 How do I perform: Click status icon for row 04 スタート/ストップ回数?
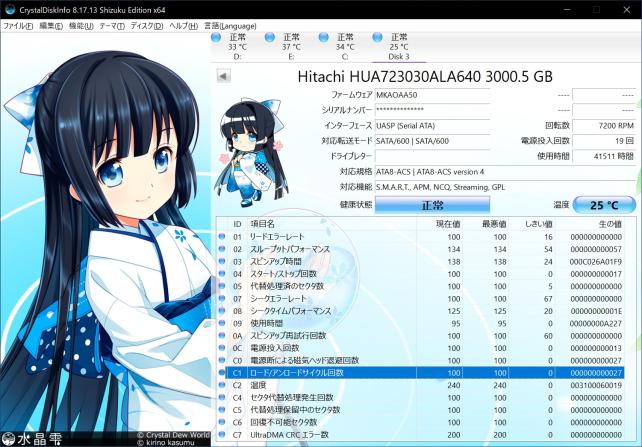click(222, 273)
